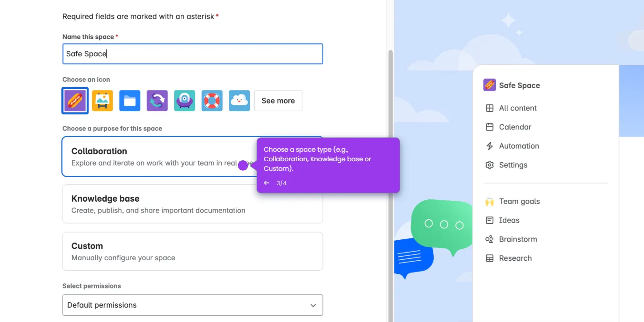Click the Calendar icon in the preview
Image resolution: width=644 pixels, height=322 pixels.
coord(490,127)
